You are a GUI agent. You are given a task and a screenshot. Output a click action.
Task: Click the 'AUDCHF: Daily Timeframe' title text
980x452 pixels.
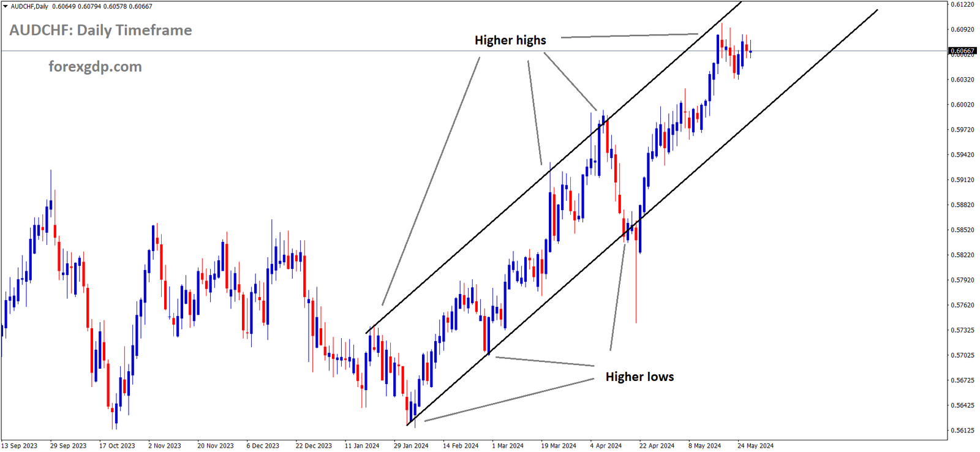pyautogui.click(x=100, y=30)
